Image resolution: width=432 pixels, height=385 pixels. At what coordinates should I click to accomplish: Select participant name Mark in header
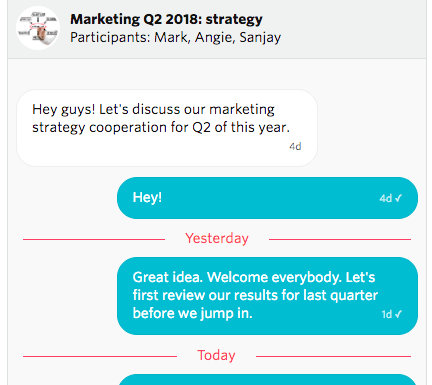coord(172,37)
